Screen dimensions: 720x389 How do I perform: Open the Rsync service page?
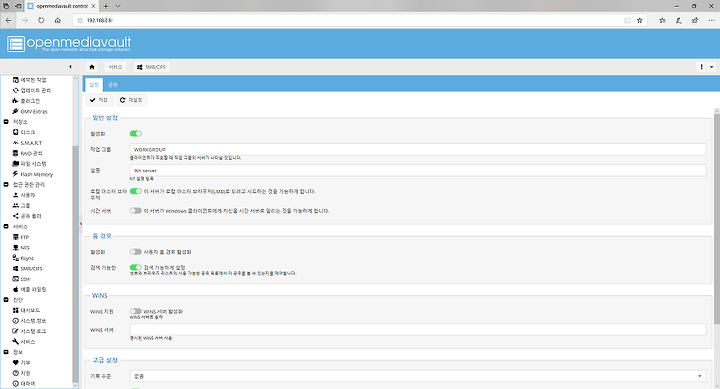[x=23, y=258]
